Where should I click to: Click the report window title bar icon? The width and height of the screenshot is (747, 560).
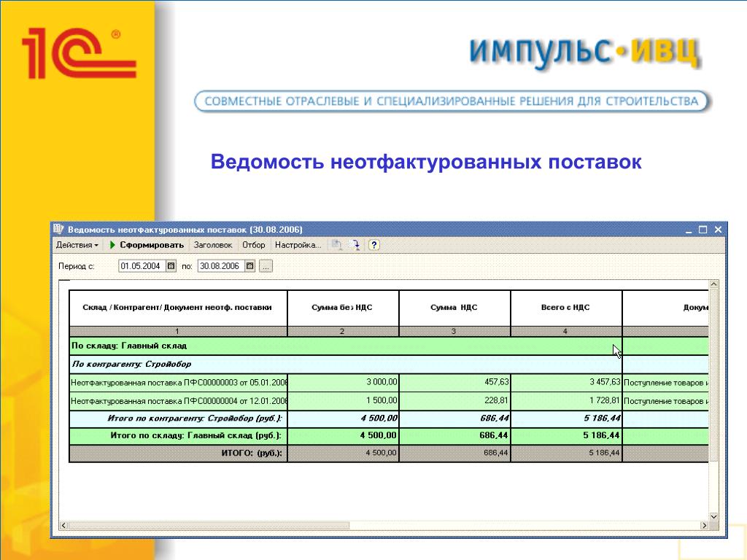coord(58,229)
